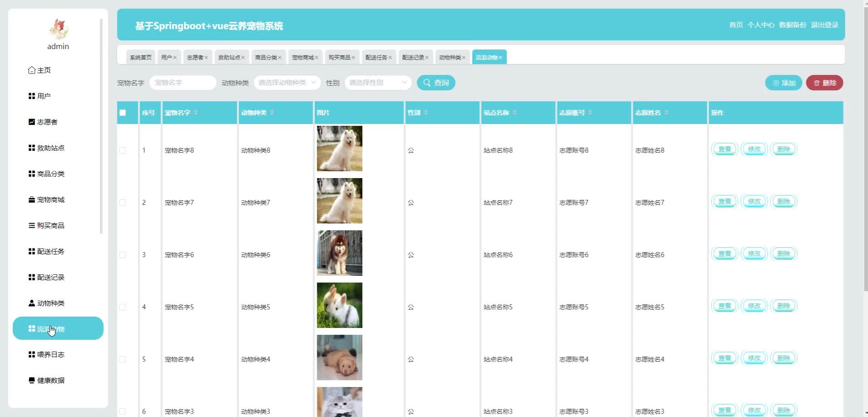Open 首页 in the top header

point(736,25)
